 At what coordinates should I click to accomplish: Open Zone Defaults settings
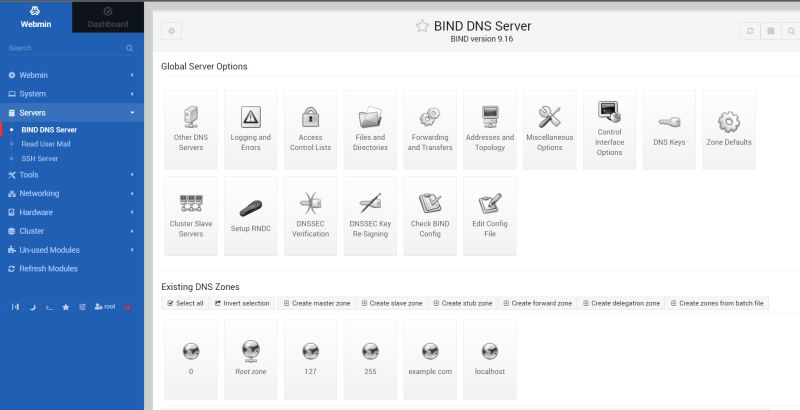click(729, 130)
